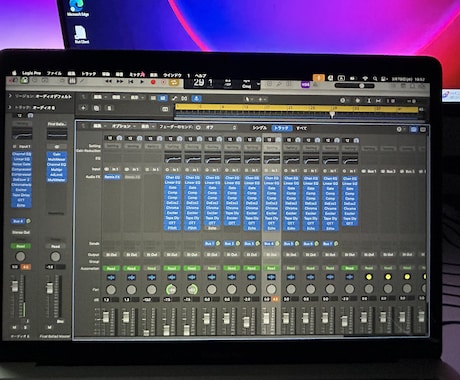Open the ウインドウ menu
460x380 pixels.
[172, 75]
